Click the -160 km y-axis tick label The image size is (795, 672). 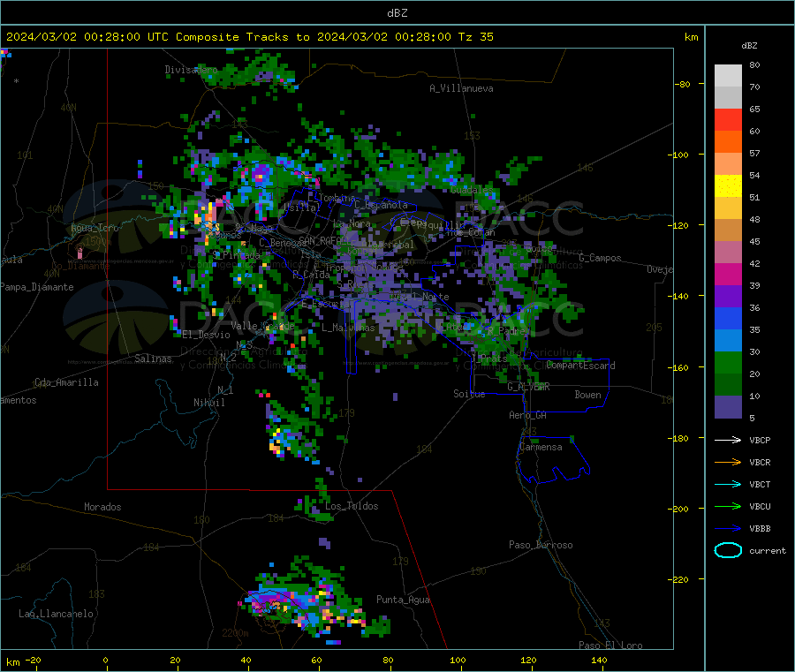678,367
